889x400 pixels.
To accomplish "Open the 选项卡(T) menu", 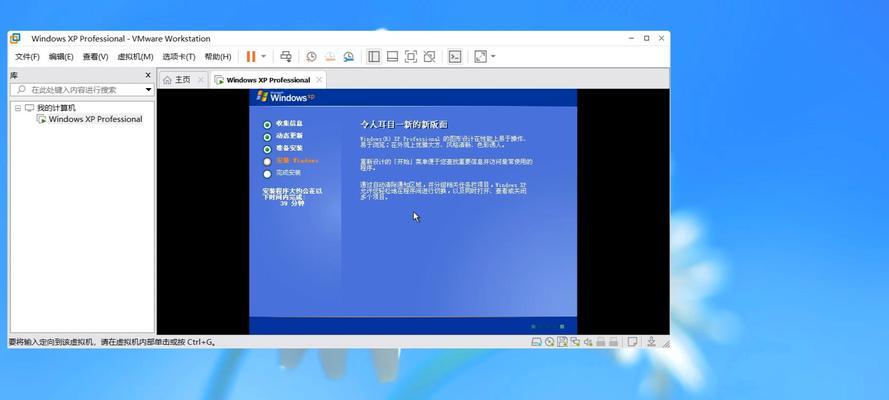I will (x=179, y=57).
